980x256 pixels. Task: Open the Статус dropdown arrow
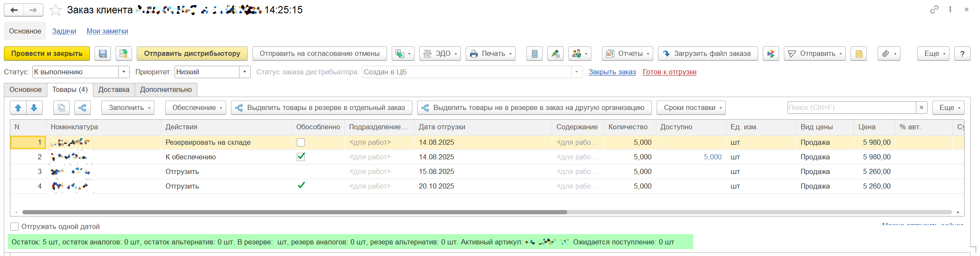click(x=124, y=72)
